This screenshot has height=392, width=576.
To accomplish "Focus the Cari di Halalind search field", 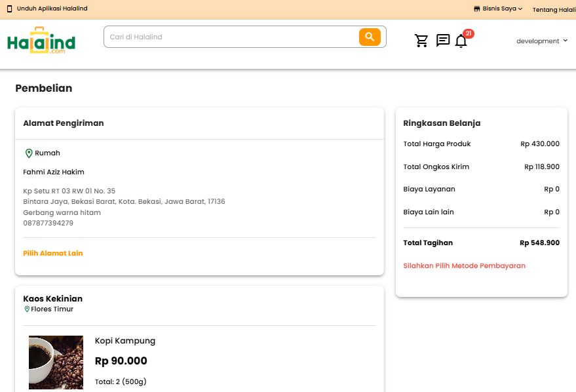I will pos(232,37).
